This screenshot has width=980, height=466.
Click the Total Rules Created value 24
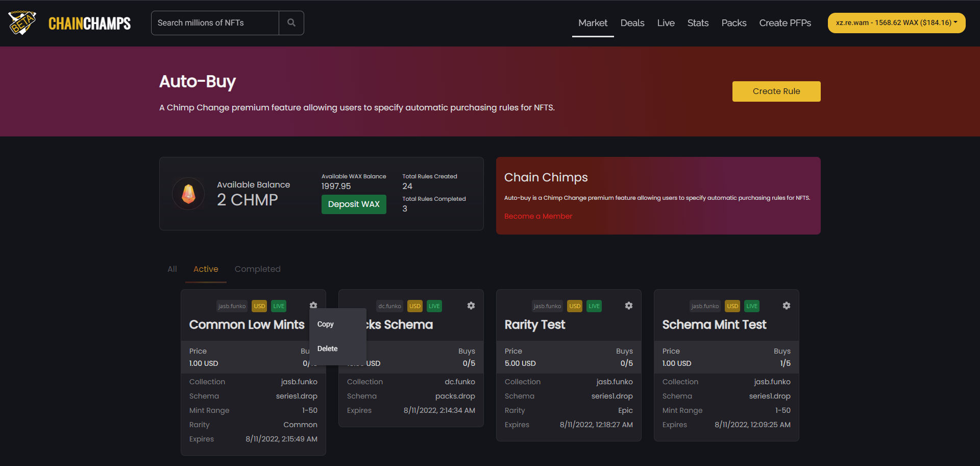[x=407, y=187]
